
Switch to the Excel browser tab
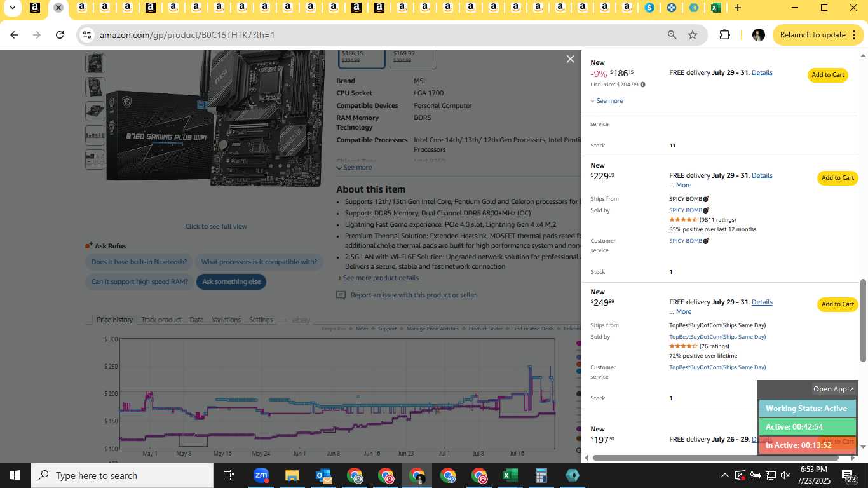coord(715,8)
